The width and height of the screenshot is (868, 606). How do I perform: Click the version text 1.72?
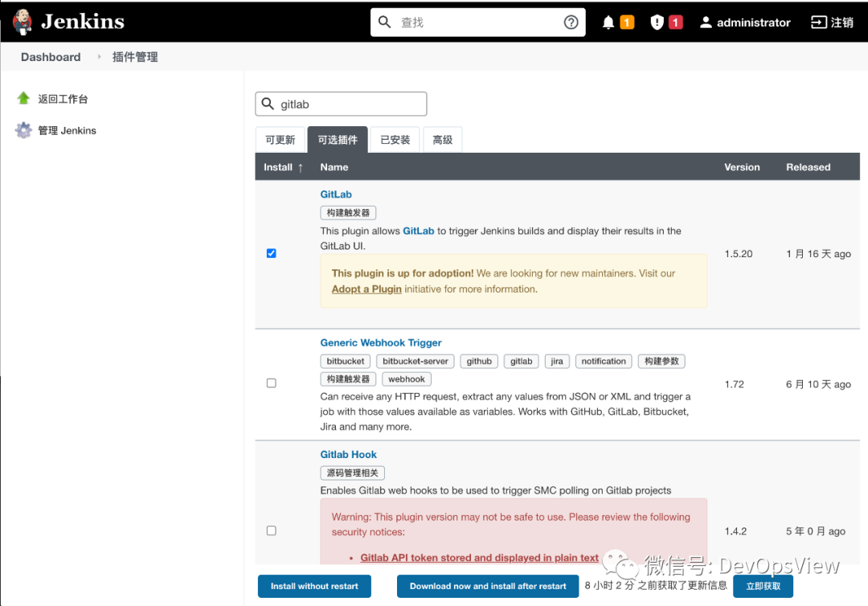(x=734, y=384)
